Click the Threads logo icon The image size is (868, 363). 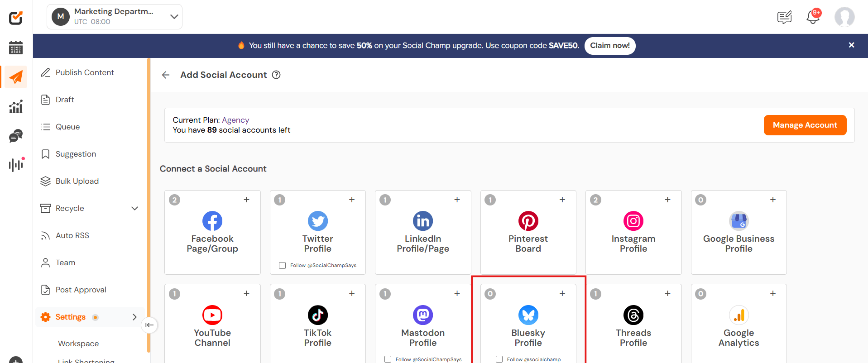click(x=633, y=315)
